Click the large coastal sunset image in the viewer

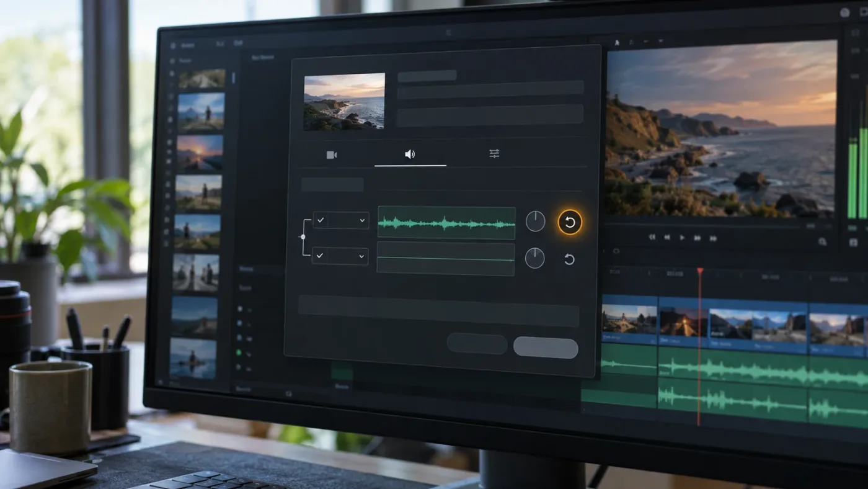721,129
